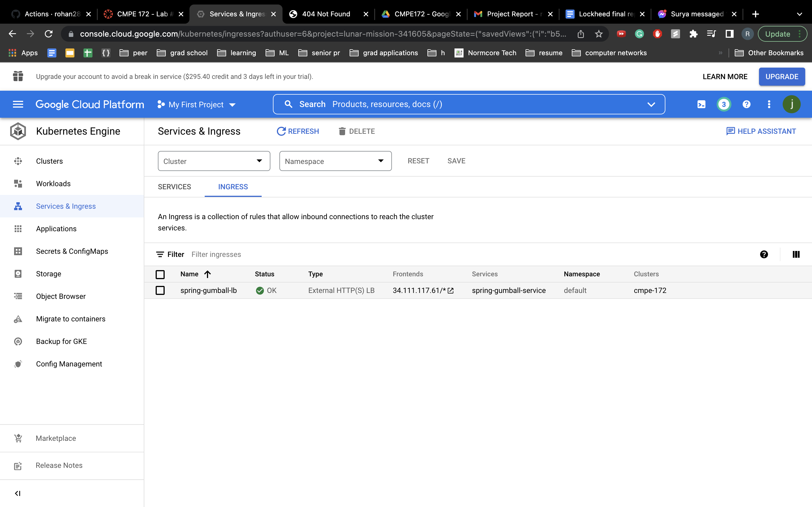The image size is (812, 507).
Task: Open the notifications badge showing 3
Action: (x=724, y=104)
